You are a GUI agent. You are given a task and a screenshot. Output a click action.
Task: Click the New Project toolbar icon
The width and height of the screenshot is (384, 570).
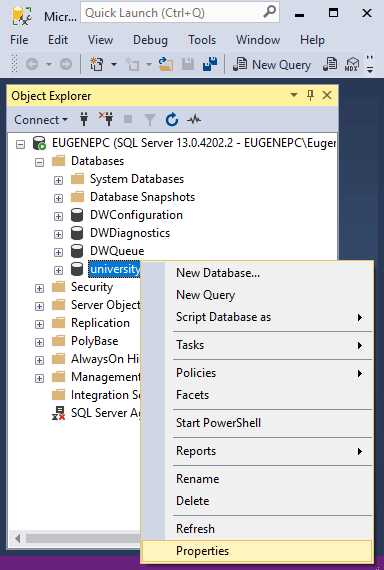tap(96, 64)
